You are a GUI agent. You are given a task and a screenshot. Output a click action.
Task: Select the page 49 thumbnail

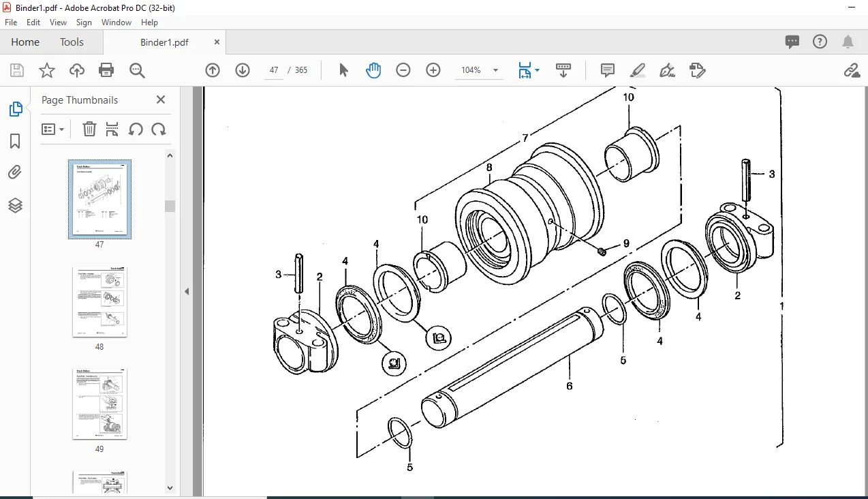point(99,404)
